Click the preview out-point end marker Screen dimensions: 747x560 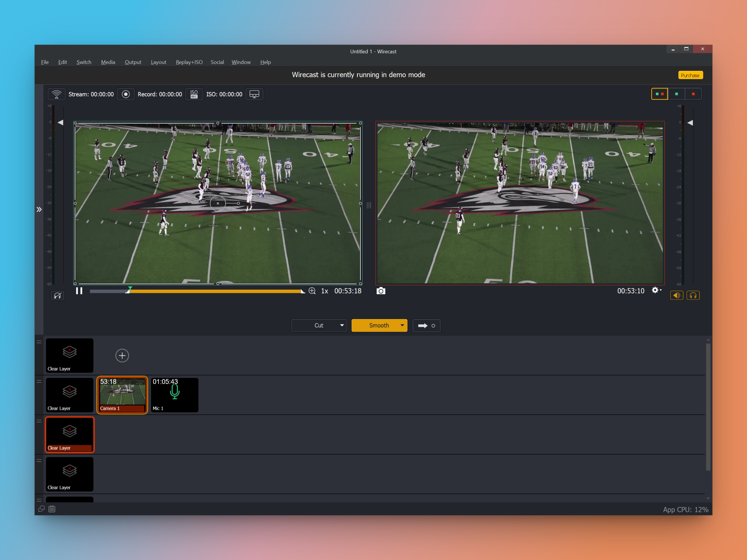(x=303, y=292)
